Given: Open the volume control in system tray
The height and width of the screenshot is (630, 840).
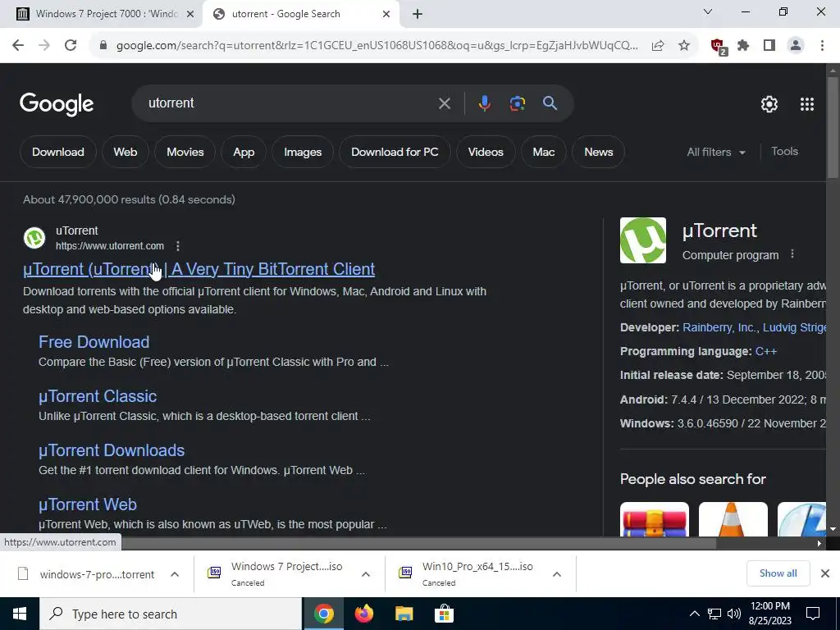Looking at the screenshot, I should pos(734,614).
